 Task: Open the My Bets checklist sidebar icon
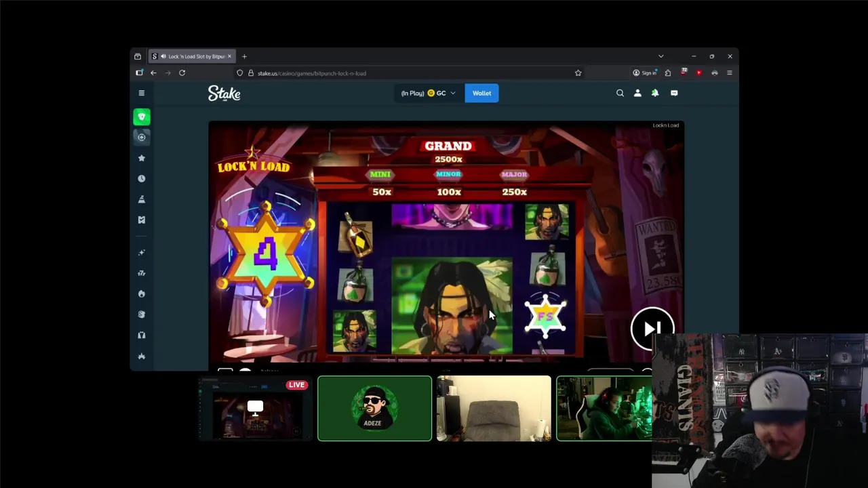[142, 220]
